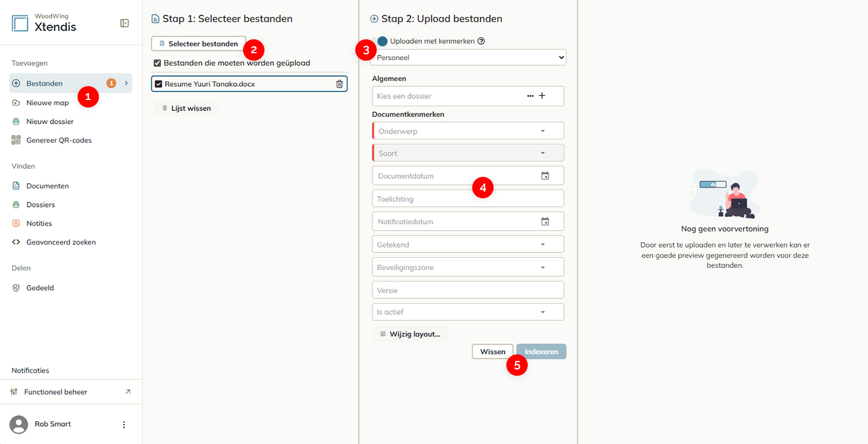Click the external link arrow for Functioneel beheer
This screenshot has width=868, height=444.
pyautogui.click(x=128, y=391)
